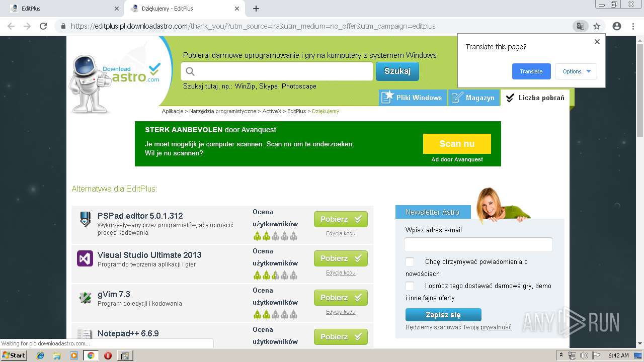The height and width of the screenshot is (362, 644).
Task: Open the EditPlus breadcrumb link
Action: pos(296,111)
